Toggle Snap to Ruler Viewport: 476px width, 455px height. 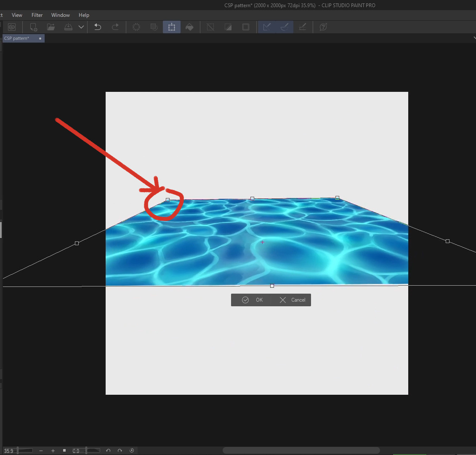[x=267, y=27]
